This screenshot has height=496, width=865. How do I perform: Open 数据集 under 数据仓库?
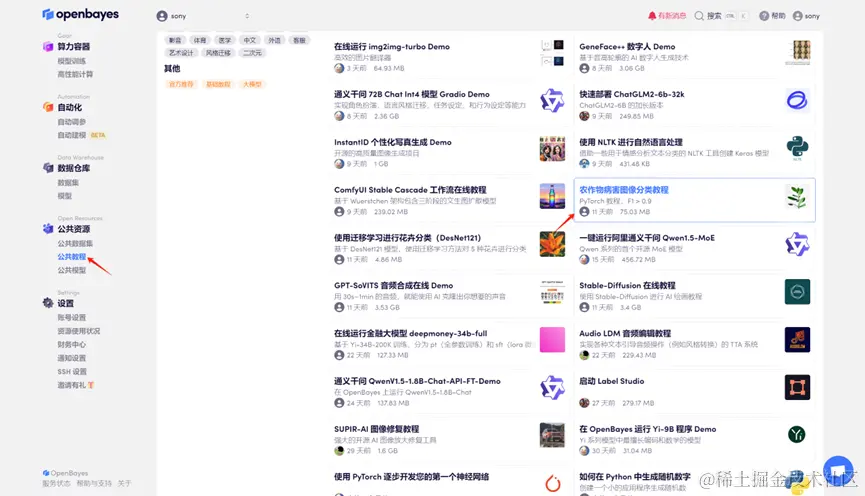pos(68,182)
